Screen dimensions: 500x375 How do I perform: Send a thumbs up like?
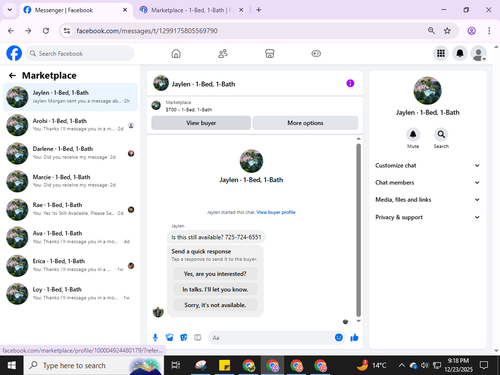tap(354, 337)
